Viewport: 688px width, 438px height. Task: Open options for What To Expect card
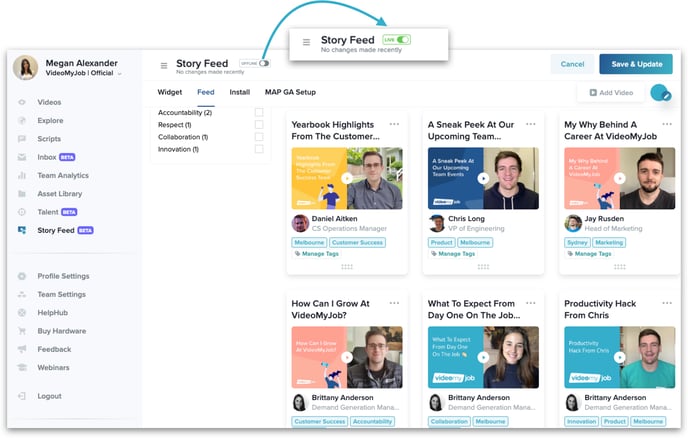tap(531, 303)
